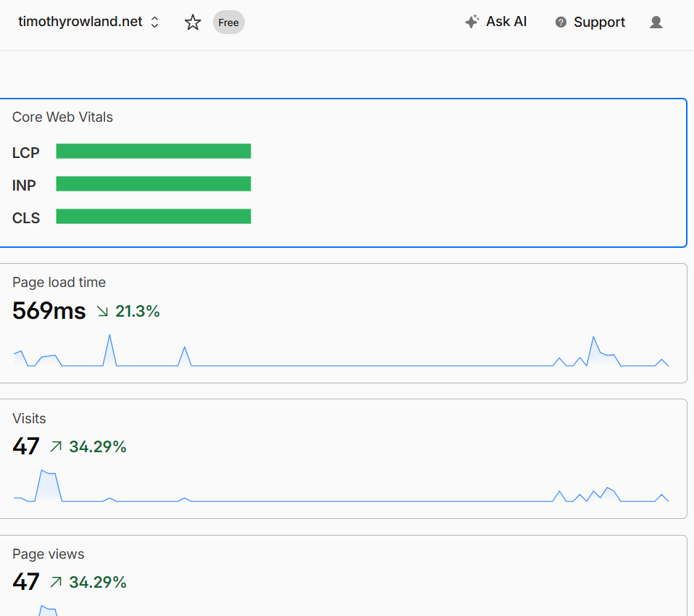Click the Free plan badge

click(228, 22)
